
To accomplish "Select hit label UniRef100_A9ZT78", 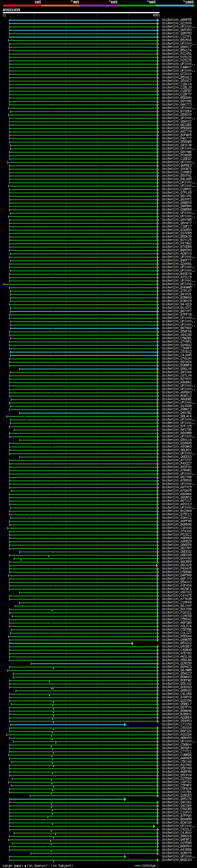I will tap(177, 131).
